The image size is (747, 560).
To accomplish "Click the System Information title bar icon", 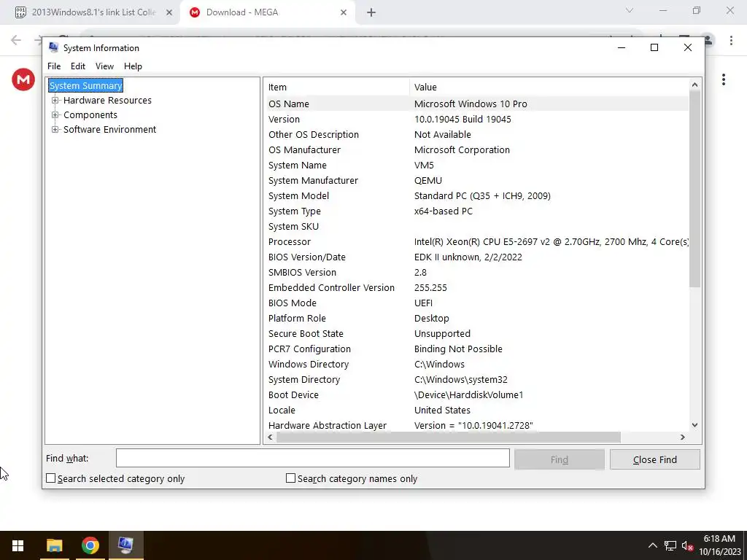I will [x=54, y=47].
